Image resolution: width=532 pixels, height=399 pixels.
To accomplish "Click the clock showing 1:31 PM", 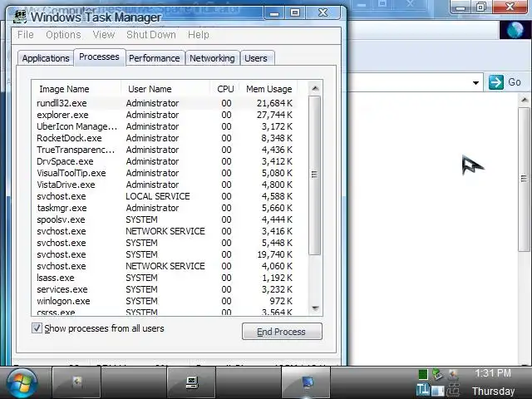I will tap(493, 373).
